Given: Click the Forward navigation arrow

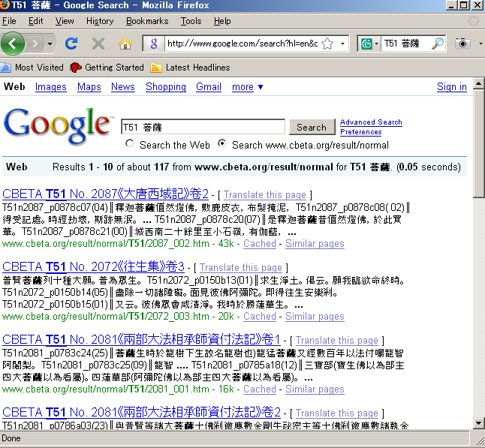Looking at the screenshot, I should pyautogui.click(x=35, y=44).
